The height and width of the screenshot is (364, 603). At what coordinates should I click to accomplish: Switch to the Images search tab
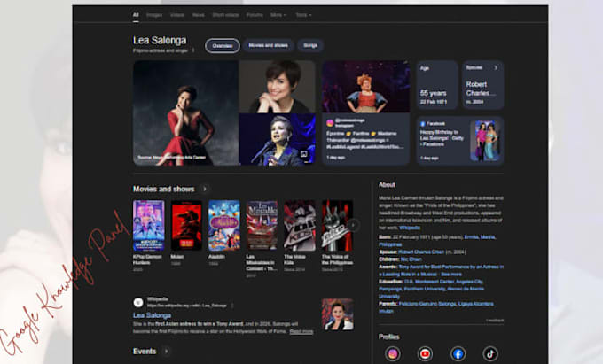pos(154,15)
